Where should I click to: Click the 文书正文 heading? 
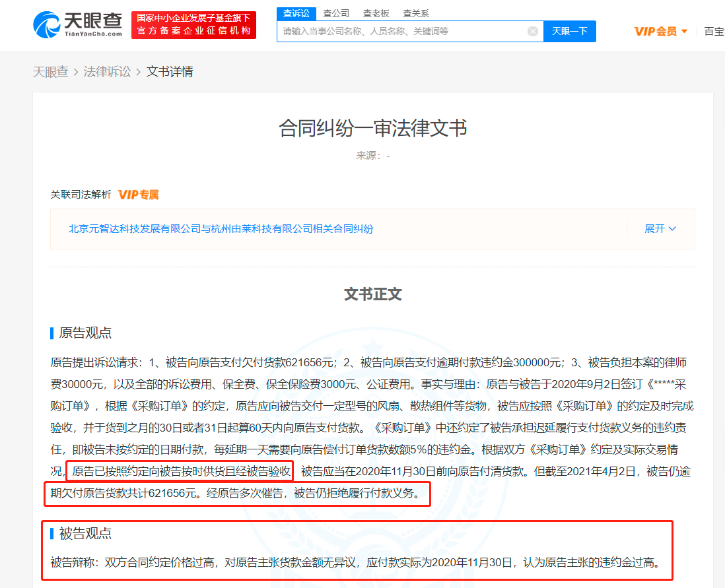click(372, 294)
